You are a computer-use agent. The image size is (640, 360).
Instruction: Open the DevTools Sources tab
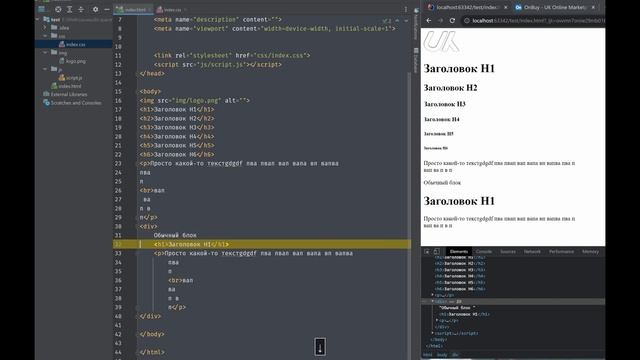click(x=508, y=251)
